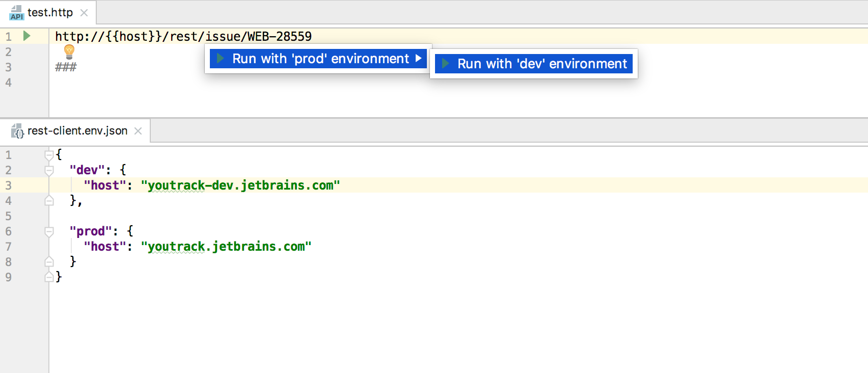Screen dimensions: 868x373
Task: Click the fold end marker after dev block
Action: tap(49, 201)
